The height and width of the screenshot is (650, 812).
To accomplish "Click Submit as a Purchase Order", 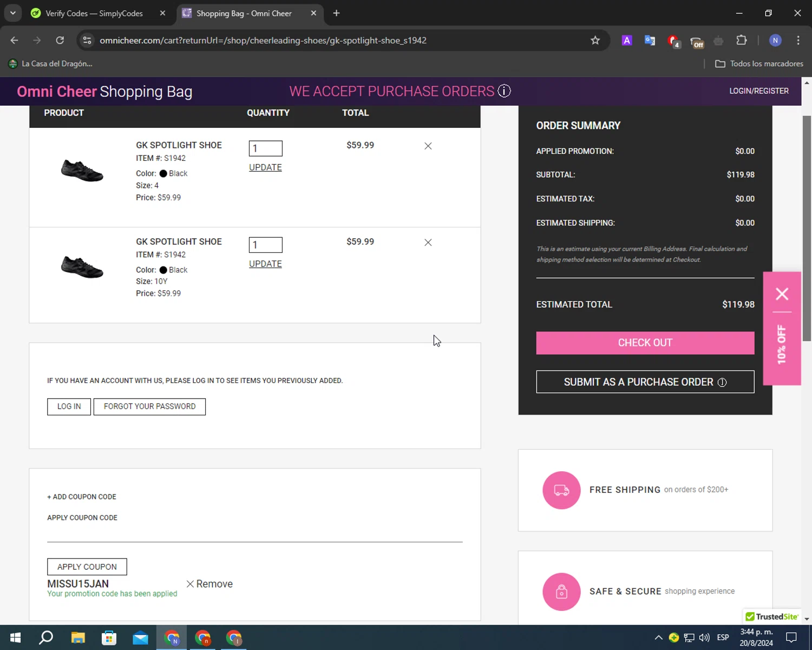I will point(645,382).
